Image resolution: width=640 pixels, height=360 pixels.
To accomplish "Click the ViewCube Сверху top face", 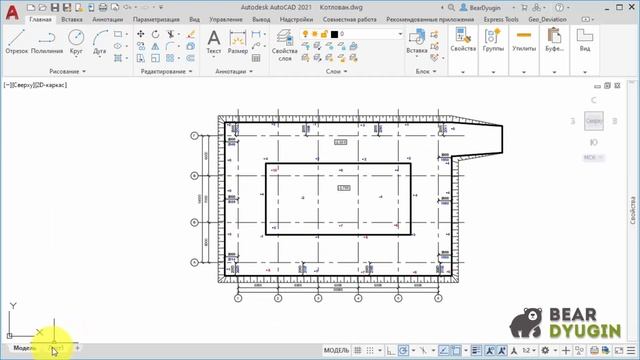I will pos(593,121).
